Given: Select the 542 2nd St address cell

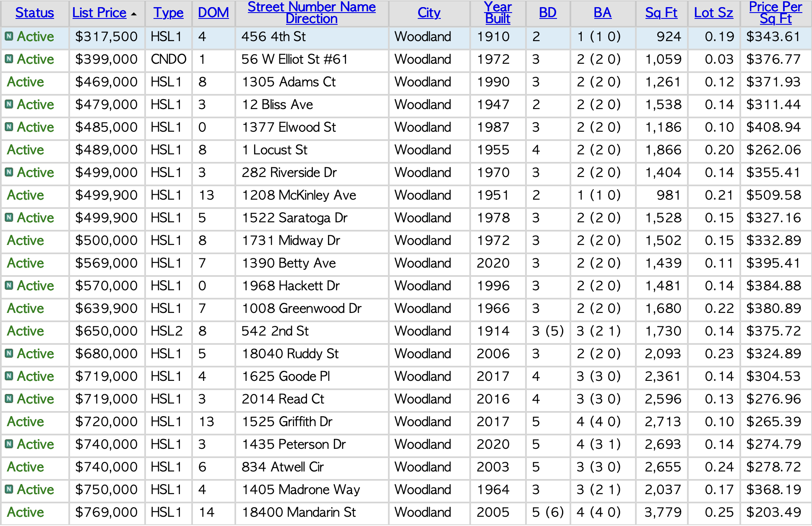Looking at the screenshot, I should click(275, 331).
